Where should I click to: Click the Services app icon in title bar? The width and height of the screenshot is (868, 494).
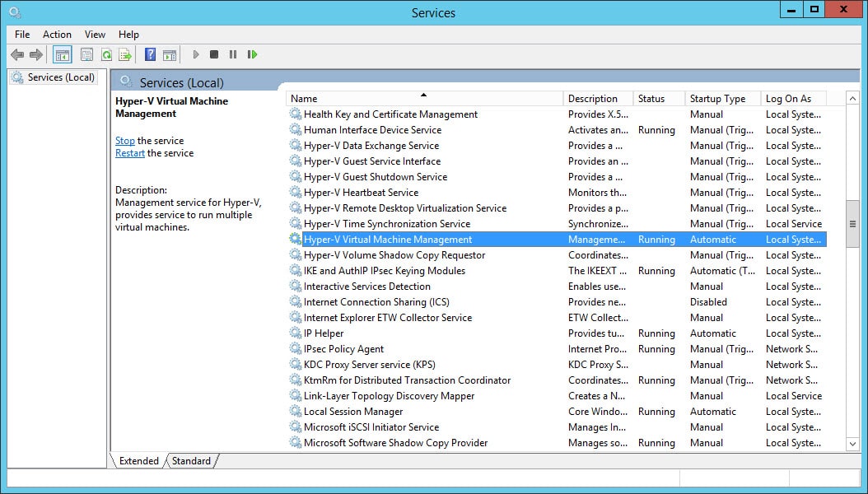pyautogui.click(x=15, y=12)
